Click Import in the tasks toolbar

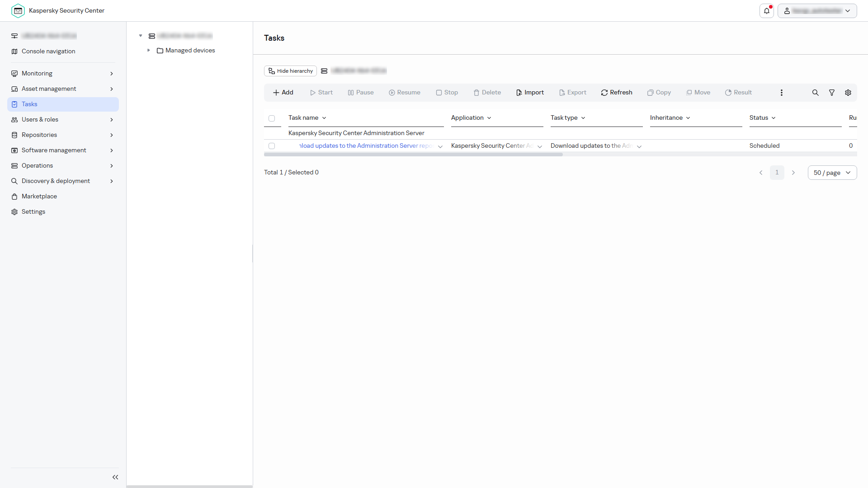[530, 93]
